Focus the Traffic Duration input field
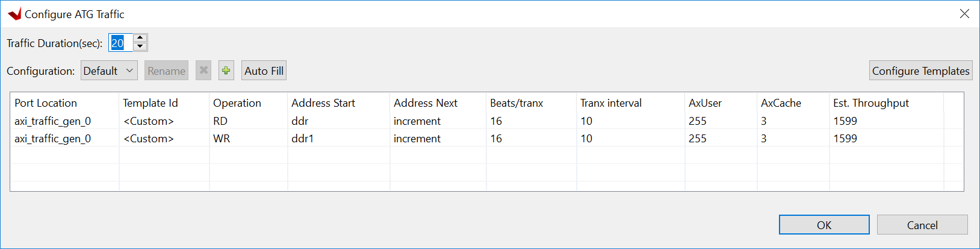Image resolution: width=980 pixels, height=249 pixels. click(x=120, y=43)
